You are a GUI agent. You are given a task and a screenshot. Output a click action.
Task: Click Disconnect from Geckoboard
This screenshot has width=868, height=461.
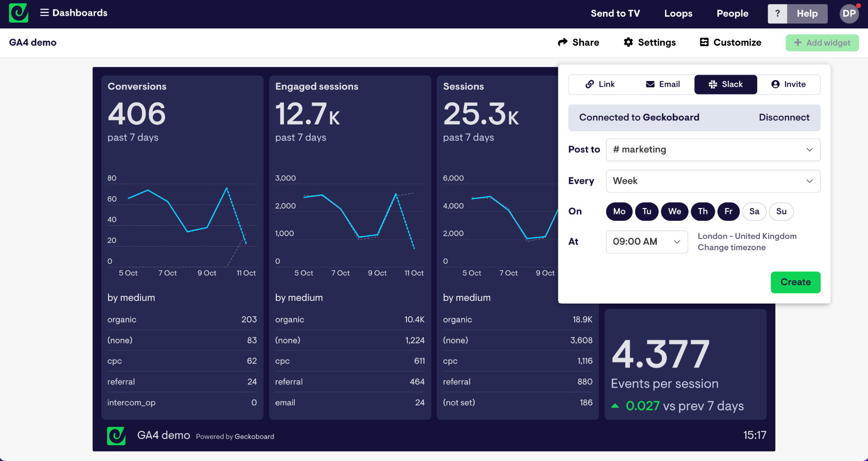pyautogui.click(x=784, y=117)
